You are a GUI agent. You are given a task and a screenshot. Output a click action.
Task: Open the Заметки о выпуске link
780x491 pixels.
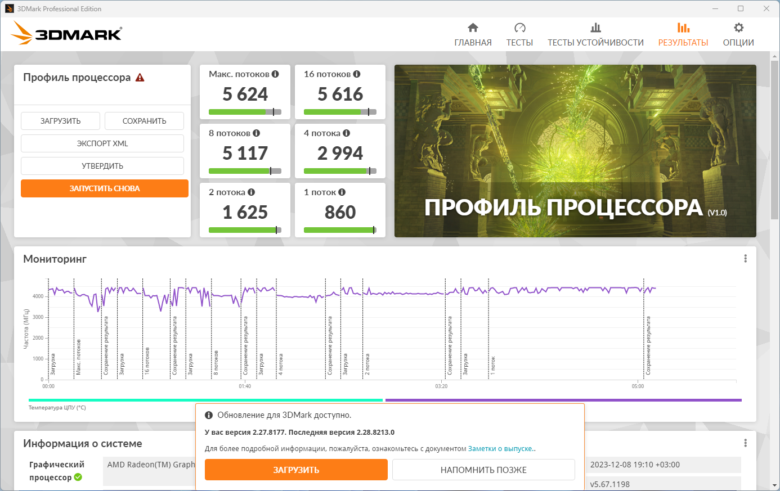(501, 448)
